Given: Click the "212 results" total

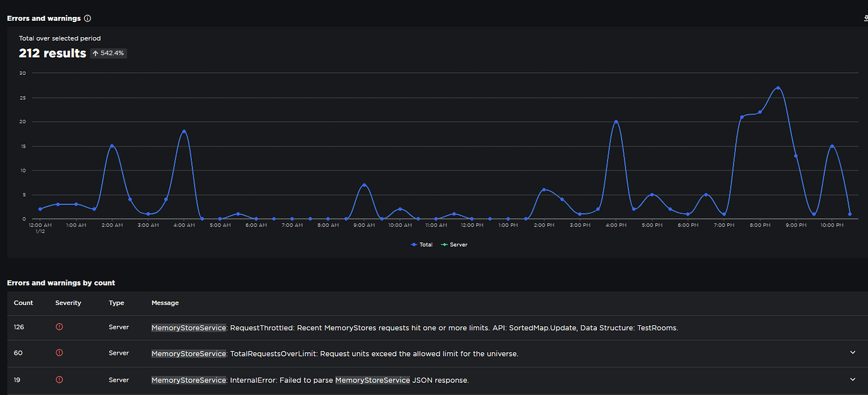Looking at the screenshot, I should 52,53.
